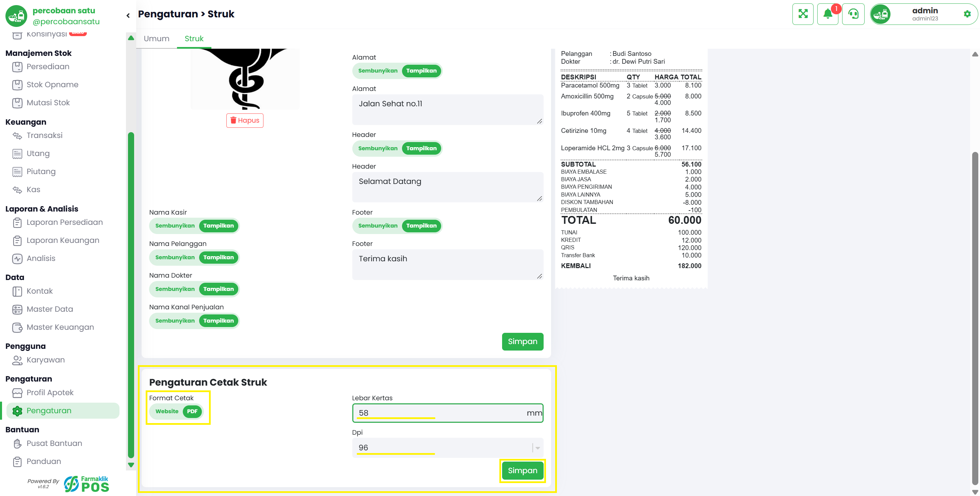Screen dimensions: 980x496
Task: Click the Analisis chart icon
Action: tap(17, 259)
